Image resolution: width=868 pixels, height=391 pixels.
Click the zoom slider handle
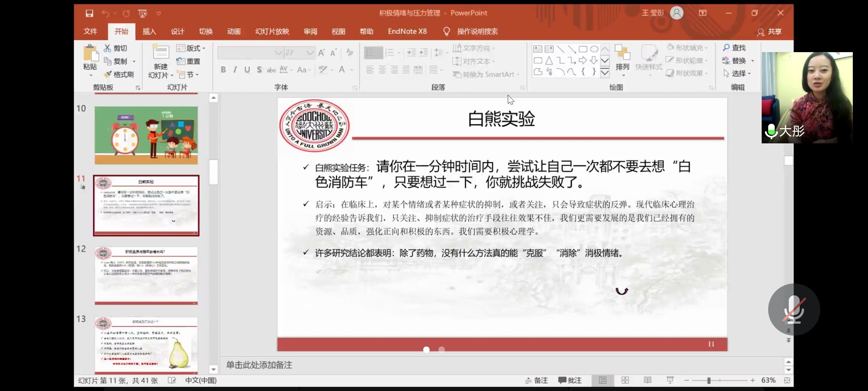pyautogui.click(x=709, y=380)
